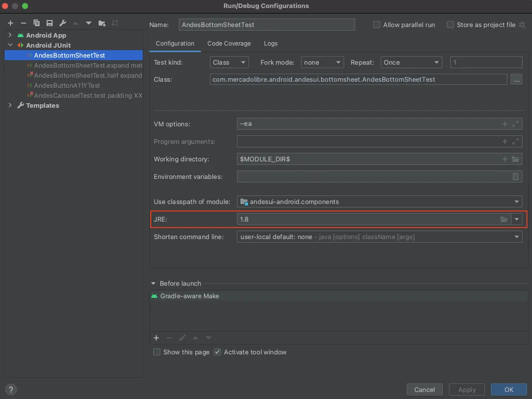Open the Test kind Class dropdown
The image size is (532, 399).
point(229,63)
